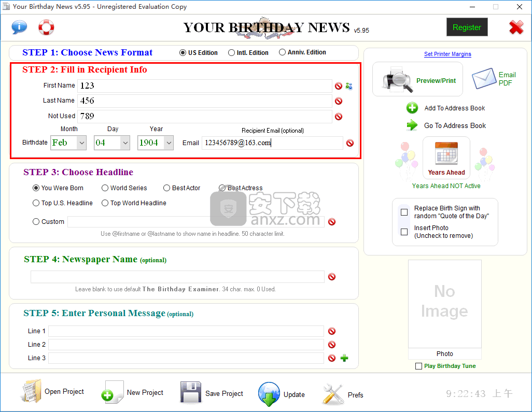Expand the Day dropdown showing 04
The height and width of the screenshot is (412, 532).
point(125,143)
